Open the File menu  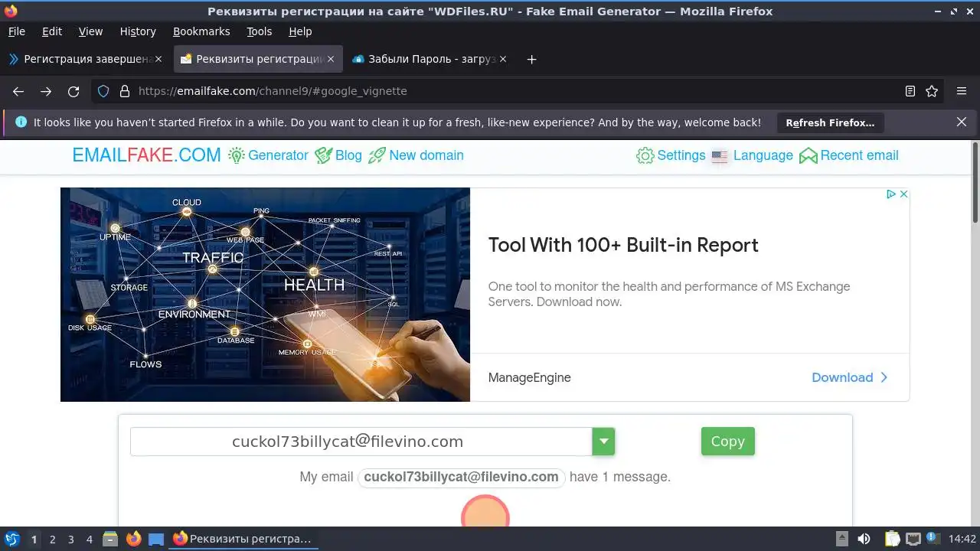pyautogui.click(x=16, y=31)
